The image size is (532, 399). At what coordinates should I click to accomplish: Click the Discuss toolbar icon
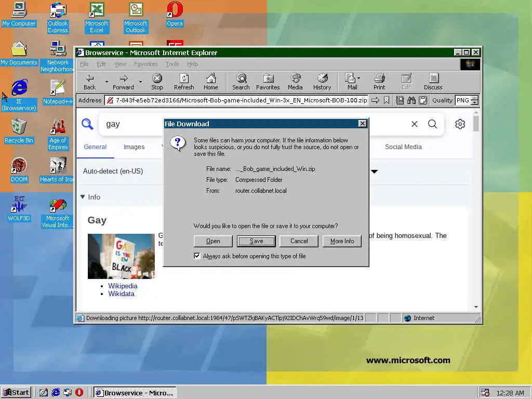pos(433,82)
